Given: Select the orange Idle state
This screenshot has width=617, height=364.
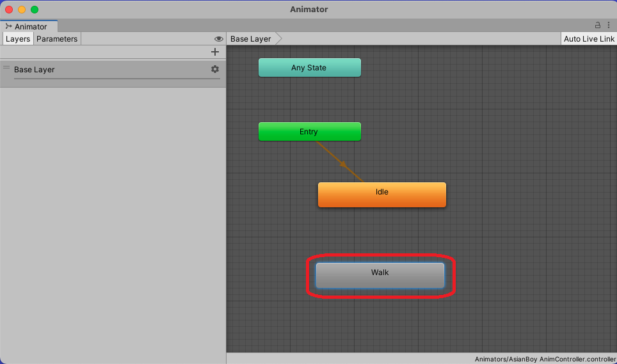Looking at the screenshot, I should (x=381, y=194).
